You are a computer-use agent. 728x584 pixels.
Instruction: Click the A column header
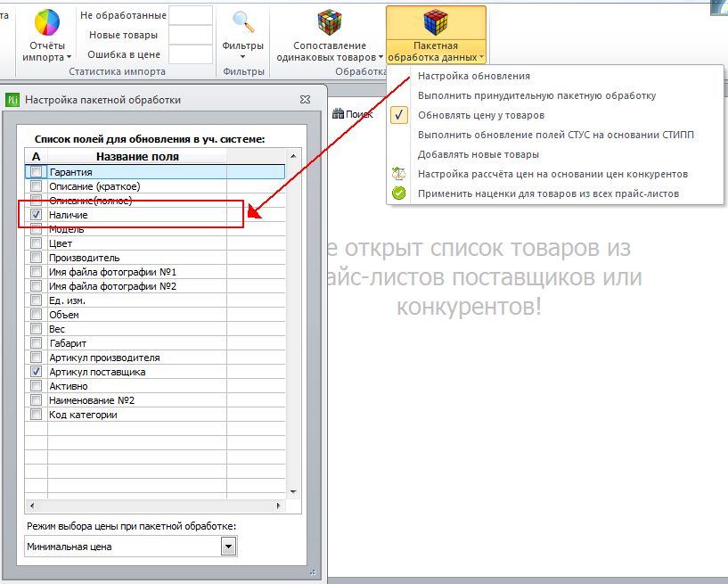point(37,157)
